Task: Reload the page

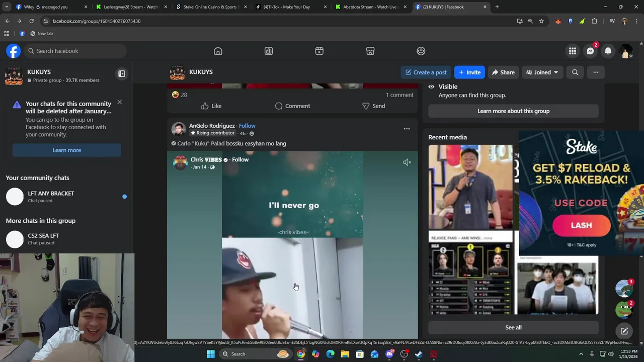Action: click(x=31, y=21)
